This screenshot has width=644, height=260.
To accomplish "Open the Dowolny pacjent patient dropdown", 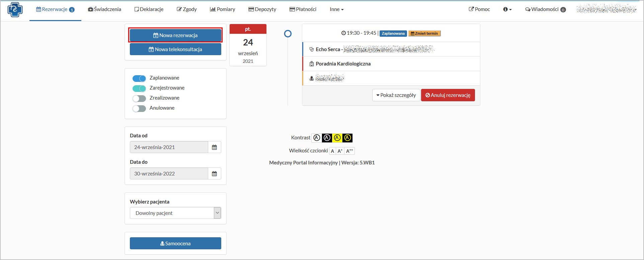I will pos(175,213).
